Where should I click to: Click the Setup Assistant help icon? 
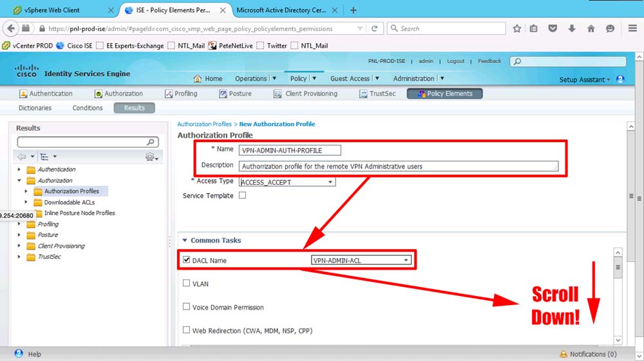tap(621, 79)
